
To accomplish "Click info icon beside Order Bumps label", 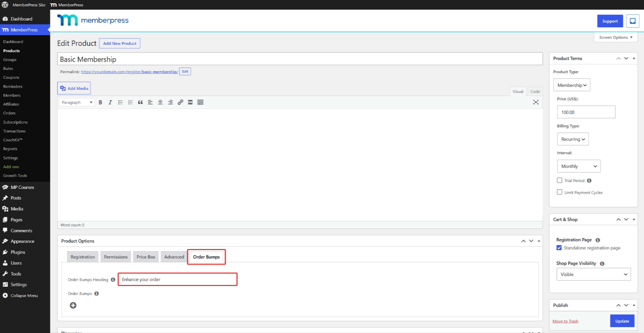I will click(x=97, y=293).
